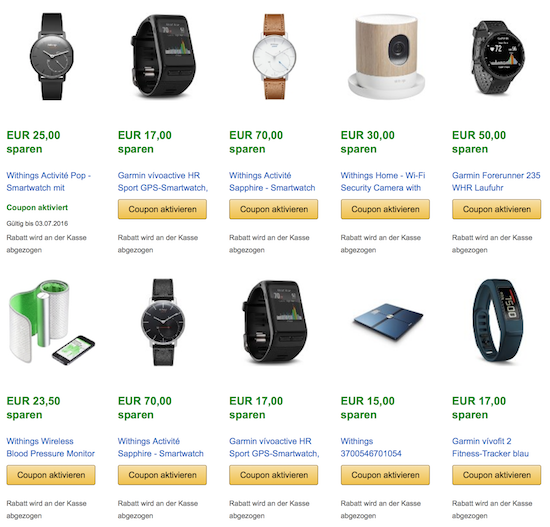
Task: Open Garmin vívofit 2 Fitness-Tracker blau link
Action: (490, 447)
